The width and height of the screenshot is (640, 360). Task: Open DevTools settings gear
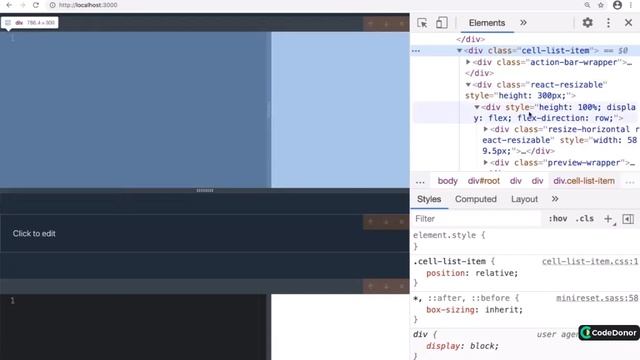point(587,22)
